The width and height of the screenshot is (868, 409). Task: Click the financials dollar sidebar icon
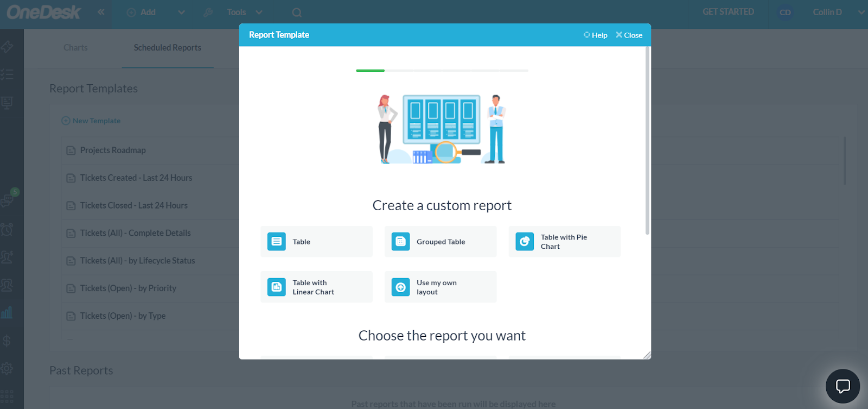click(x=7, y=341)
